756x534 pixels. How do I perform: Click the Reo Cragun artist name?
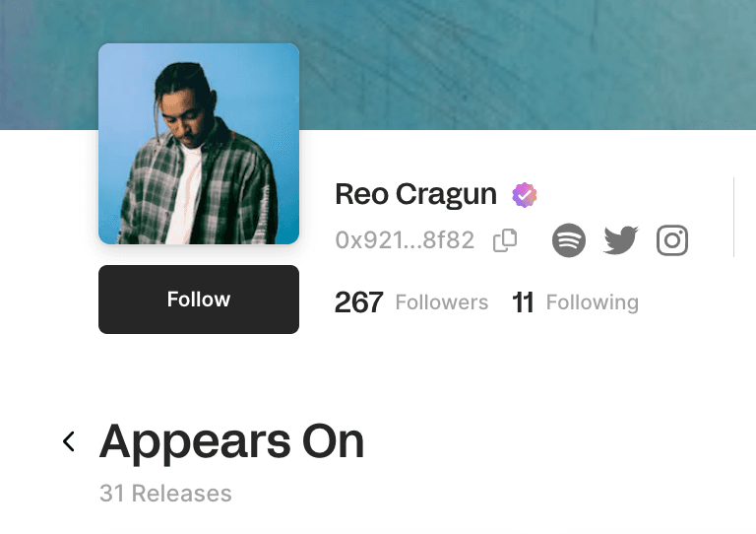click(415, 194)
